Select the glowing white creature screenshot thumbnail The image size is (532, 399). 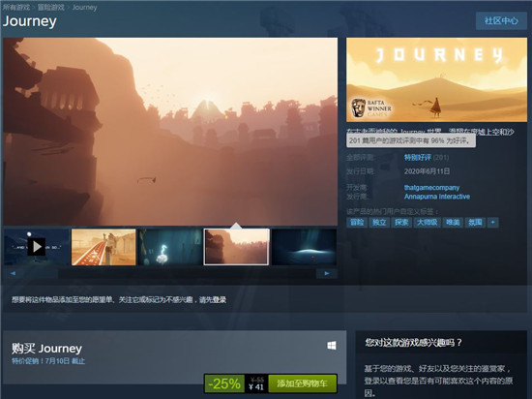click(x=170, y=247)
